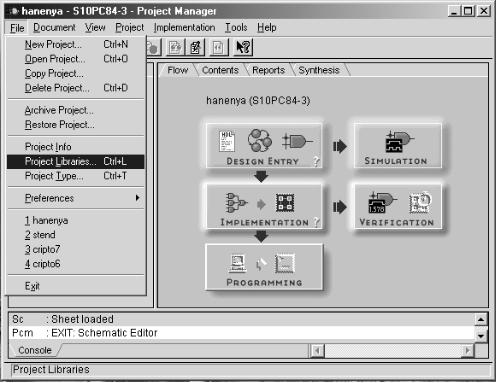Screen dimensions: 497x383
Task: Start the functional simulation icon
Action: coord(399,142)
